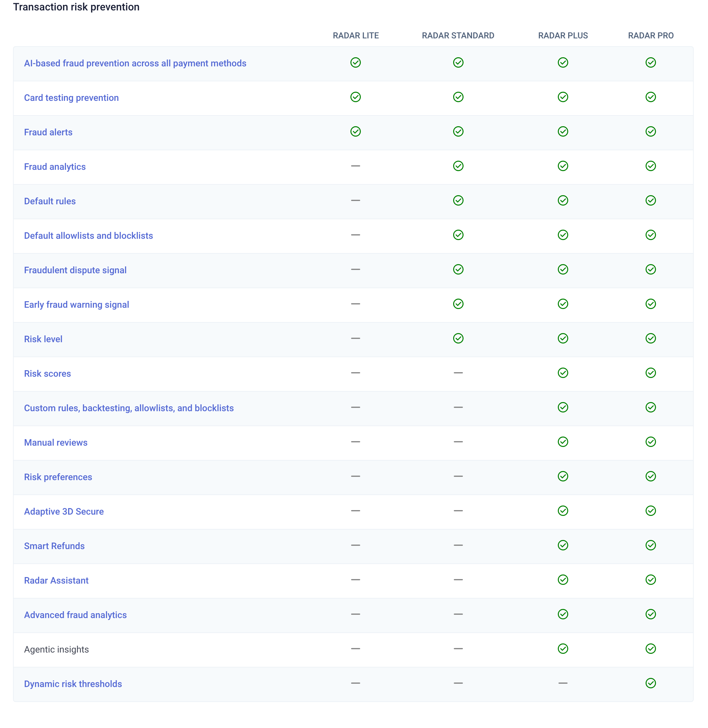Open the Dynamic risk thresholds link
The height and width of the screenshot is (728, 708).
pyautogui.click(x=73, y=684)
